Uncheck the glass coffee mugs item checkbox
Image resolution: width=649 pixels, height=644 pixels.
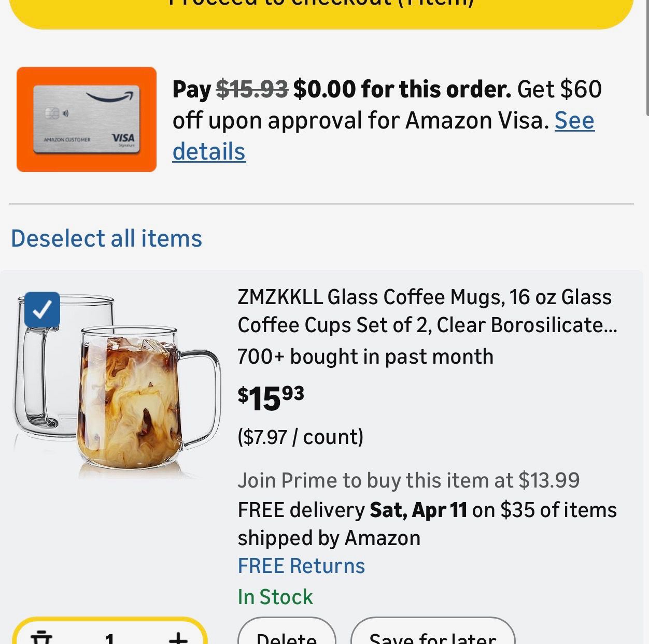tap(42, 310)
